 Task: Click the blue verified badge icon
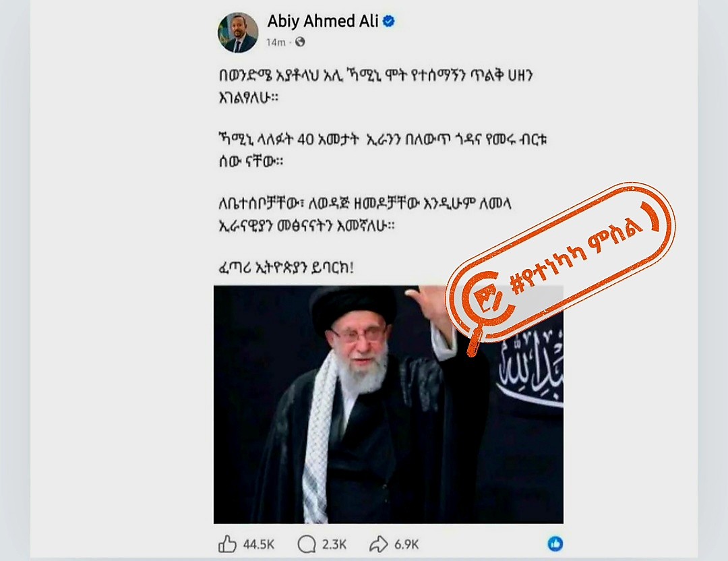point(389,22)
